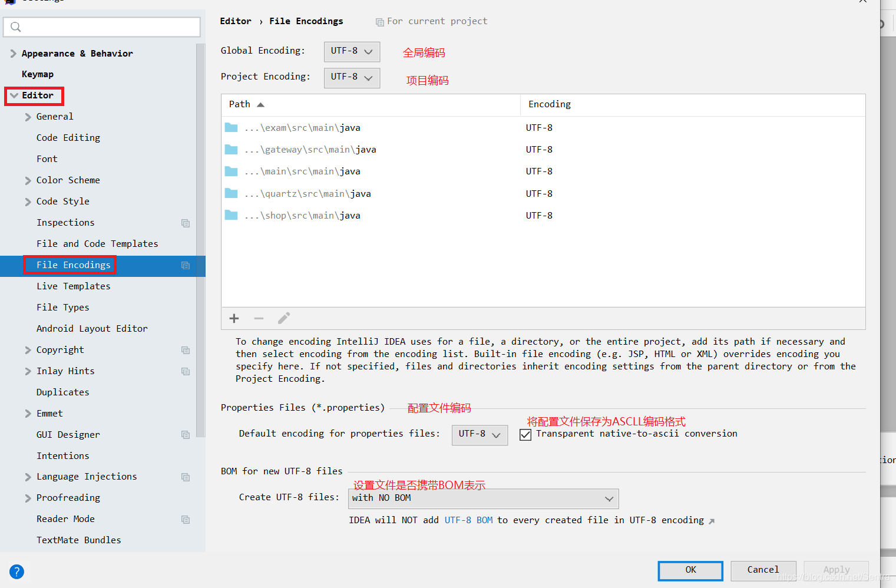Click project-level icon beside GUI Designer
This screenshot has width=896, height=588.
186,435
